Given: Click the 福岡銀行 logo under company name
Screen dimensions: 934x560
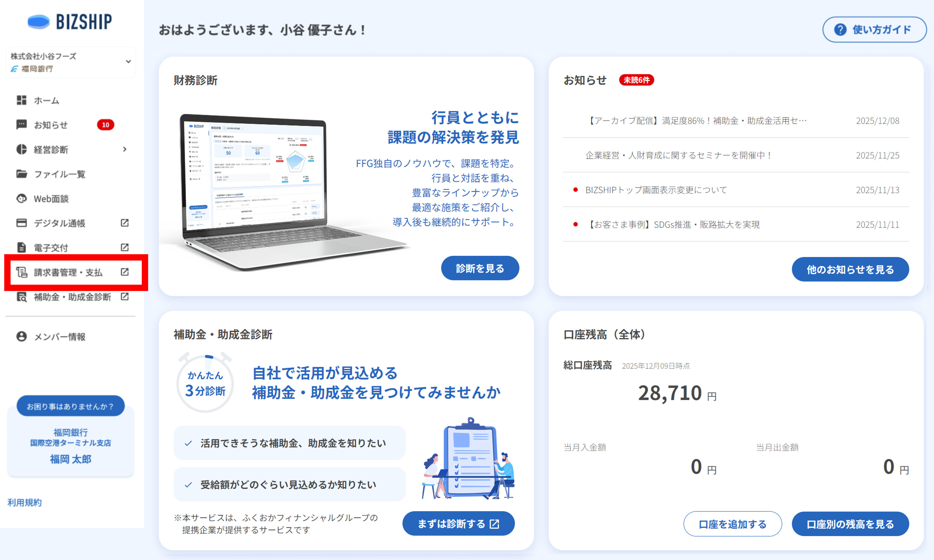Looking at the screenshot, I should 31,69.
